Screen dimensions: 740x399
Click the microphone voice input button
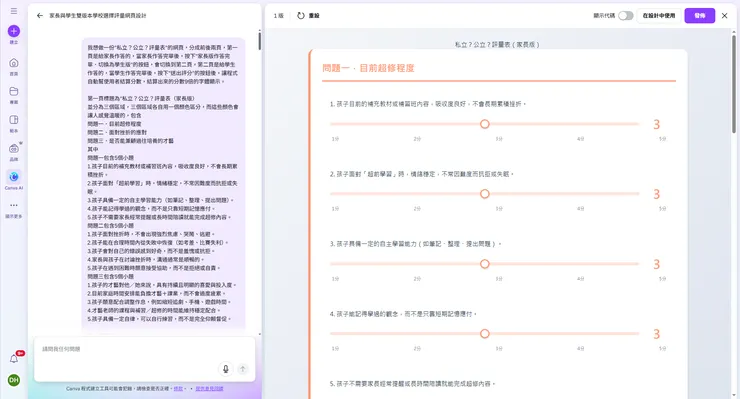click(x=226, y=369)
